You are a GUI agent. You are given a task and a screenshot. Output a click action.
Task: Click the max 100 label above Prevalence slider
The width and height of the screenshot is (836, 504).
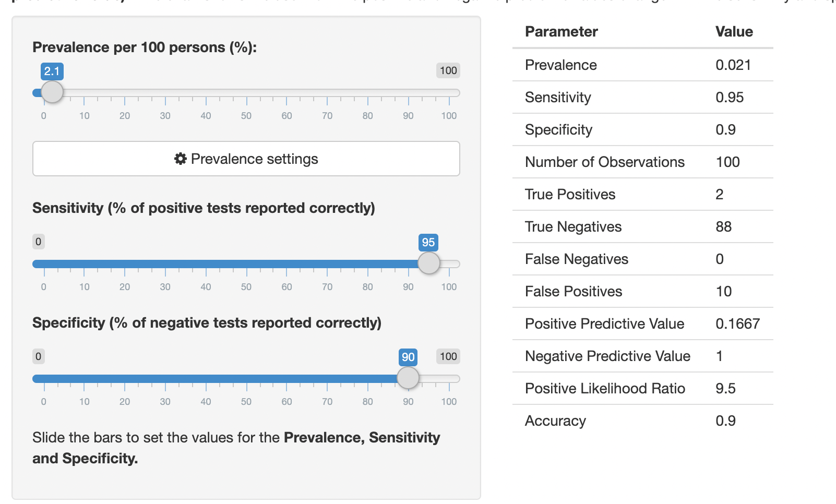coord(448,70)
